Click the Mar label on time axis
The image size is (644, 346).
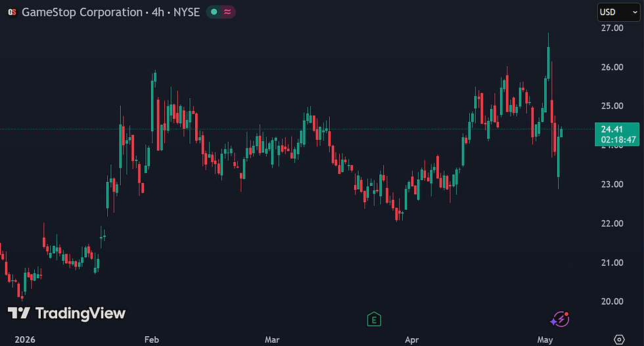point(272,340)
